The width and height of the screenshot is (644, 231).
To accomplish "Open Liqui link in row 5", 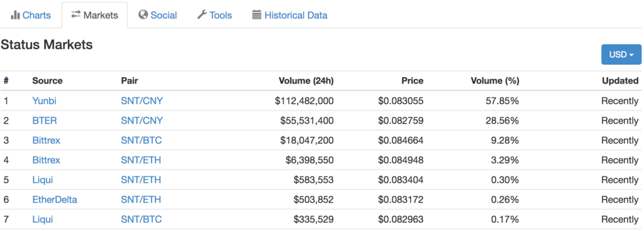I will [x=42, y=180].
